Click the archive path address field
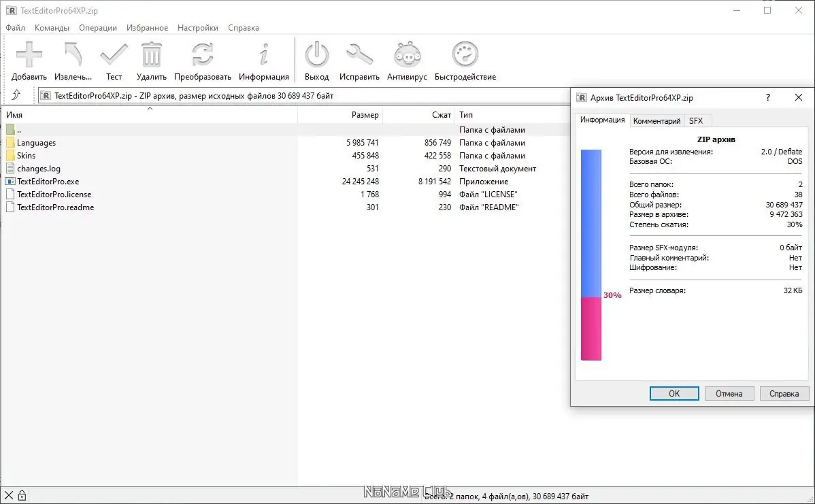The width and height of the screenshot is (815, 504). (x=305, y=96)
